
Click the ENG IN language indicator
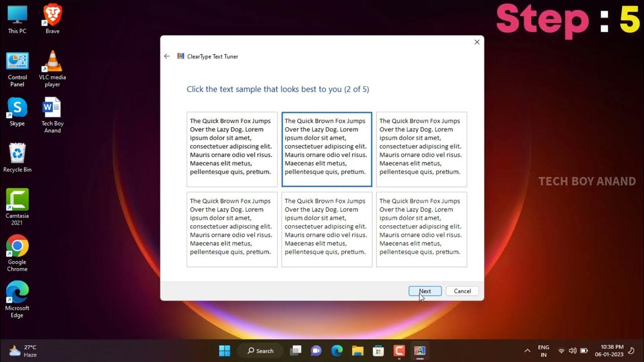pyautogui.click(x=543, y=350)
